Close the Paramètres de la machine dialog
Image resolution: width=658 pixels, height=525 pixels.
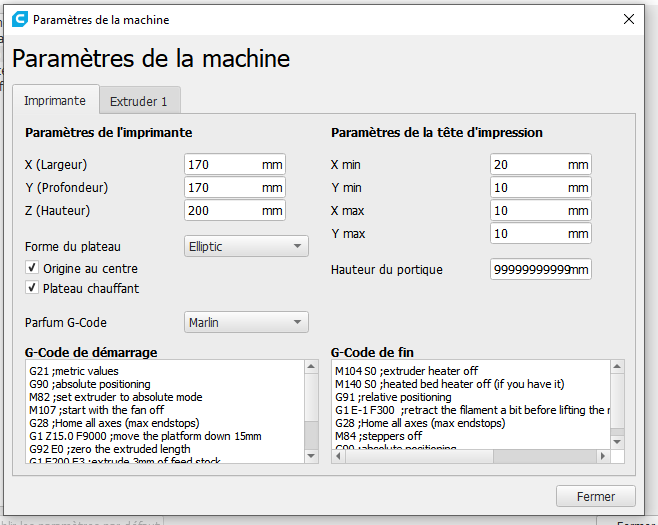629,19
